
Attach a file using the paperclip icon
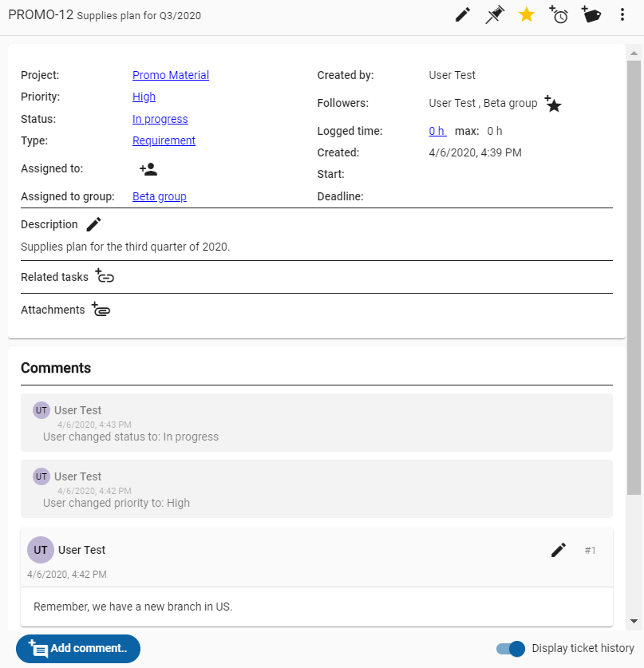101,310
